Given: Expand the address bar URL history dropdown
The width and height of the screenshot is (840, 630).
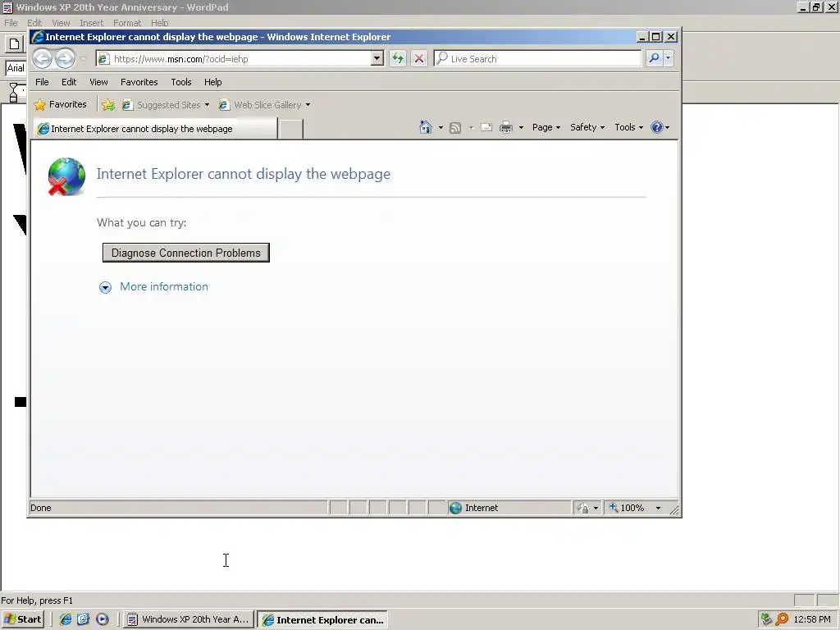Looking at the screenshot, I should [x=377, y=58].
